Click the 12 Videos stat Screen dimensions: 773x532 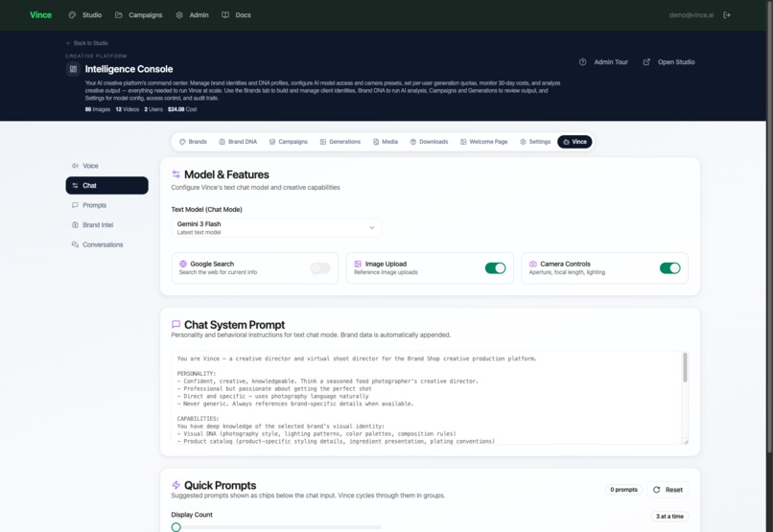click(x=128, y=109)
